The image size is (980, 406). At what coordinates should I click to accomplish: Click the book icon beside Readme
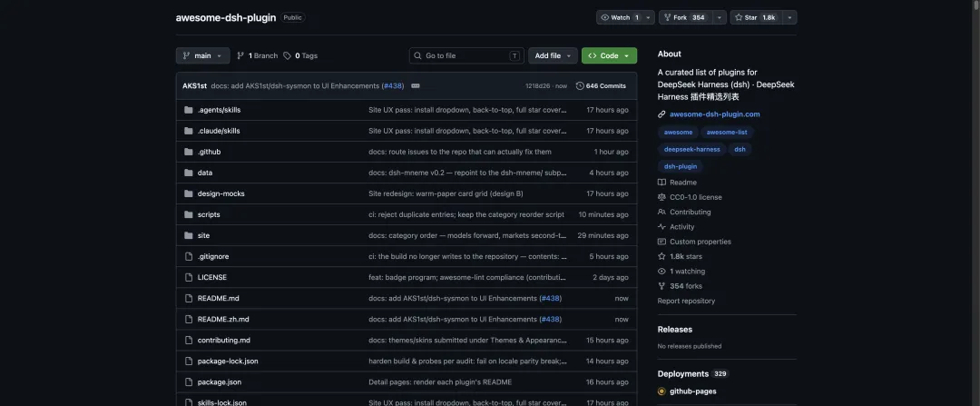661,182
